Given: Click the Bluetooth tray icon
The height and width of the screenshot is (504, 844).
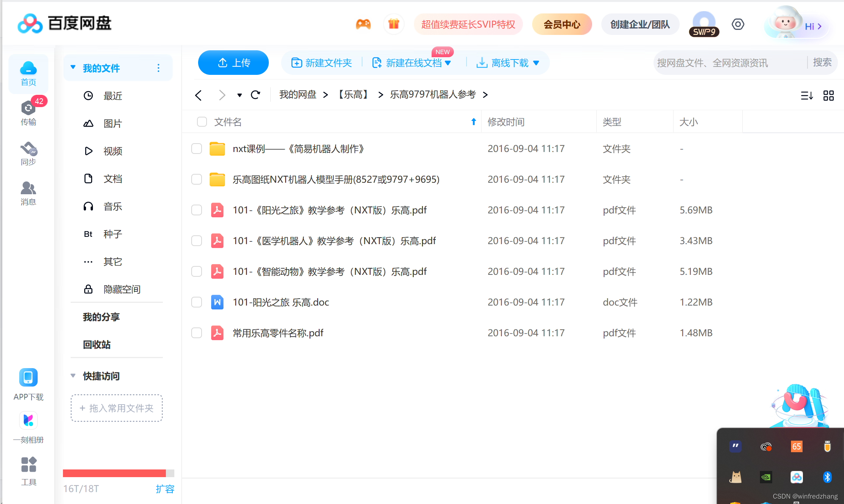Looking at the screenshot, I should pos(827,477).
